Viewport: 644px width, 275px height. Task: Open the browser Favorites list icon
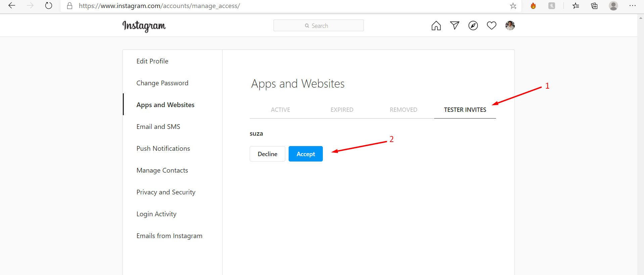click(576, 6)
